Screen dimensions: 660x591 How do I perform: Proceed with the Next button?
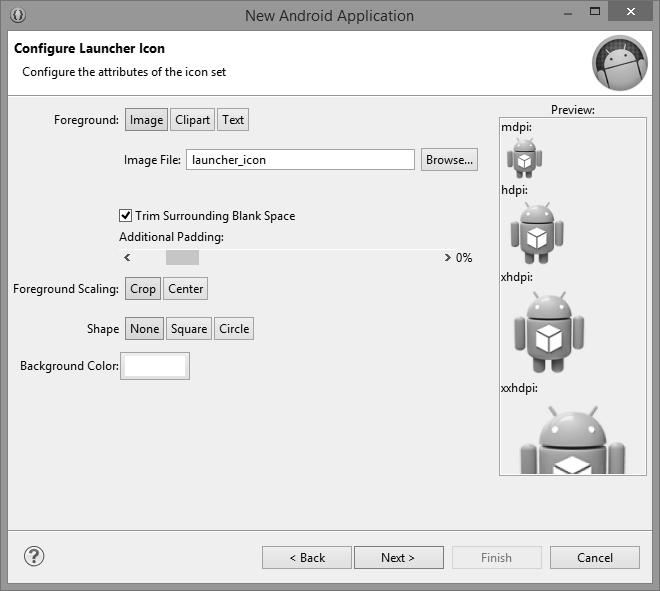pos(399,558)
